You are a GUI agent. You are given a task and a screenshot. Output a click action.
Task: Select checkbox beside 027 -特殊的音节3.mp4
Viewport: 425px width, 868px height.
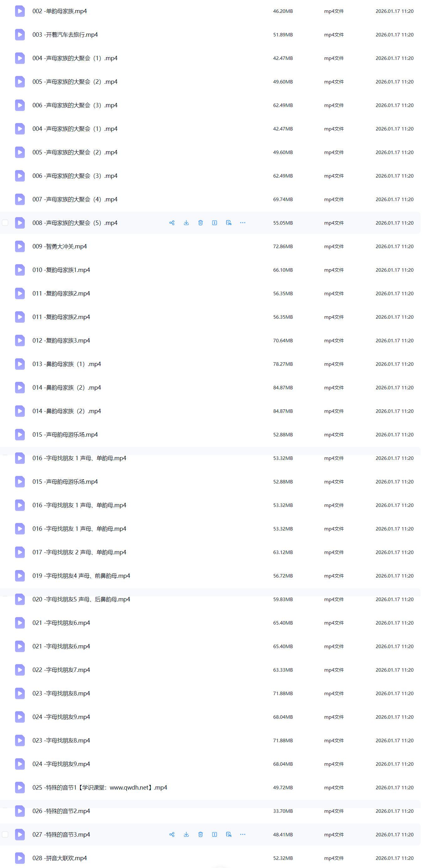[x=5, y=834]
